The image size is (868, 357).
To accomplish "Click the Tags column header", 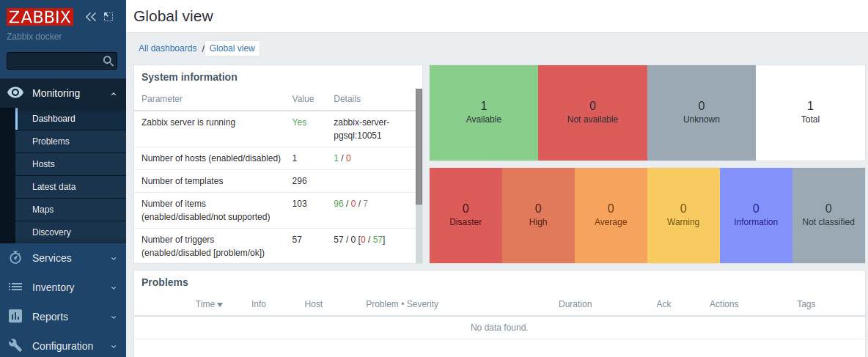I will tap(806, 304).
